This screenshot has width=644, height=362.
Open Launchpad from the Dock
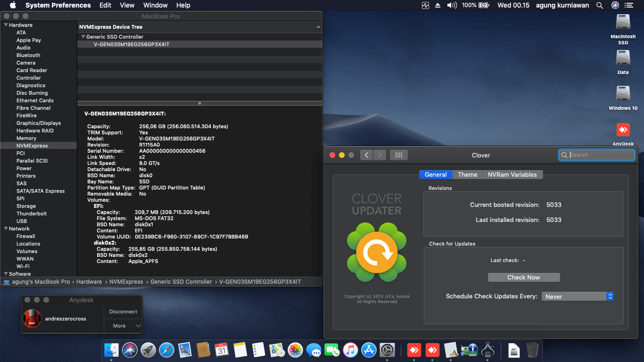149,350
